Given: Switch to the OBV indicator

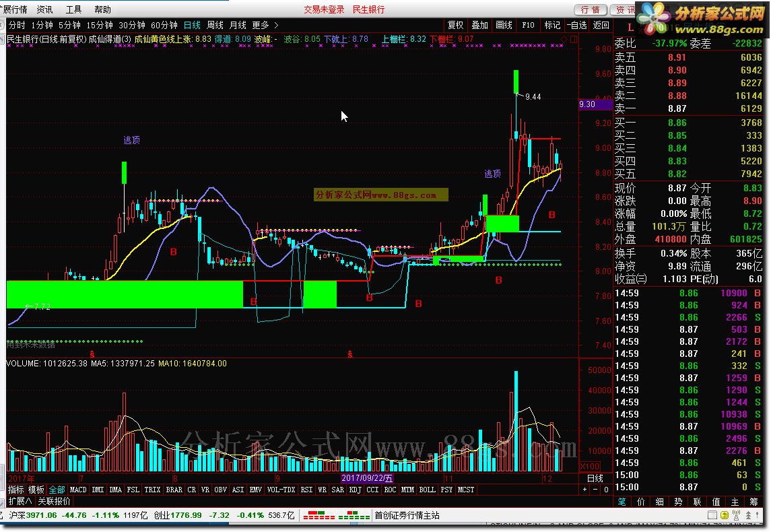Looking at the screenshot, I should (221, 490).
